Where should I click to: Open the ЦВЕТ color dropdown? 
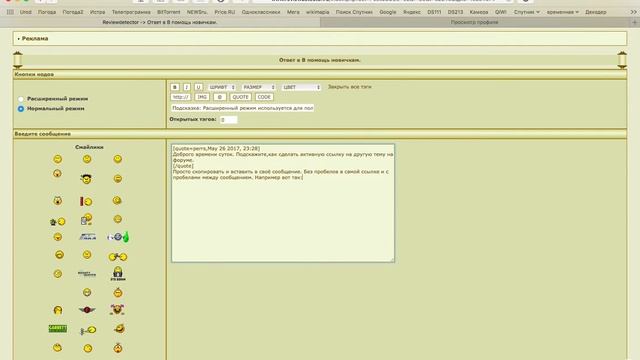tap(301, 87)
